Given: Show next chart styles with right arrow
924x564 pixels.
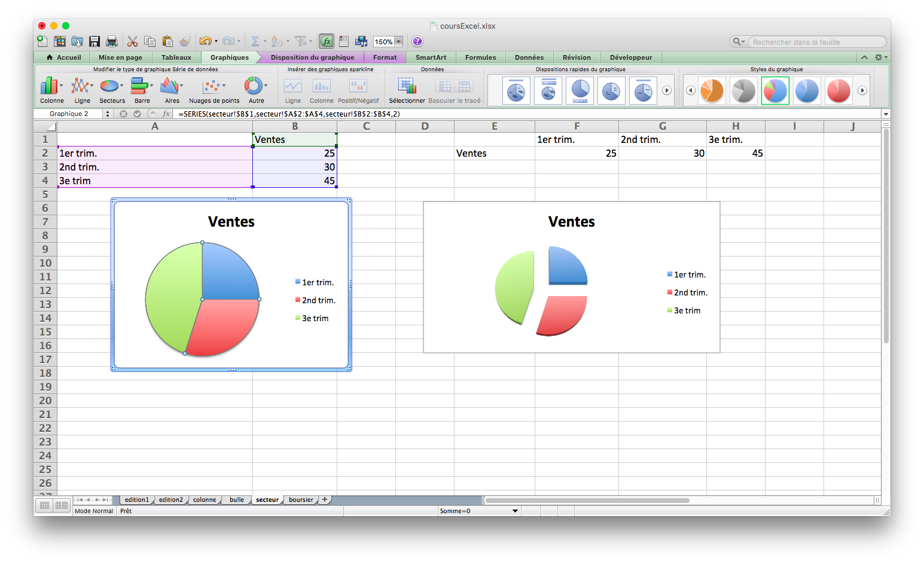Looking at the screenshot, I should 862,90.
